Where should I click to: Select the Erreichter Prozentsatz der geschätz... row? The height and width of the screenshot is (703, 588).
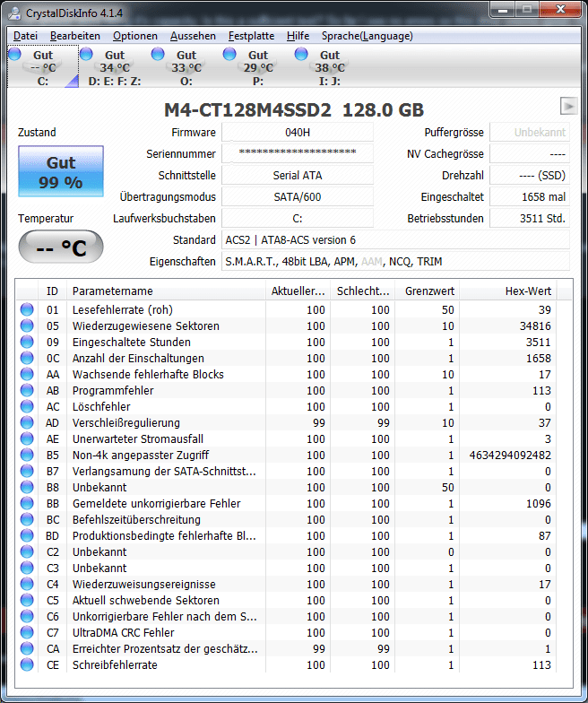click(x=287, y=649)
